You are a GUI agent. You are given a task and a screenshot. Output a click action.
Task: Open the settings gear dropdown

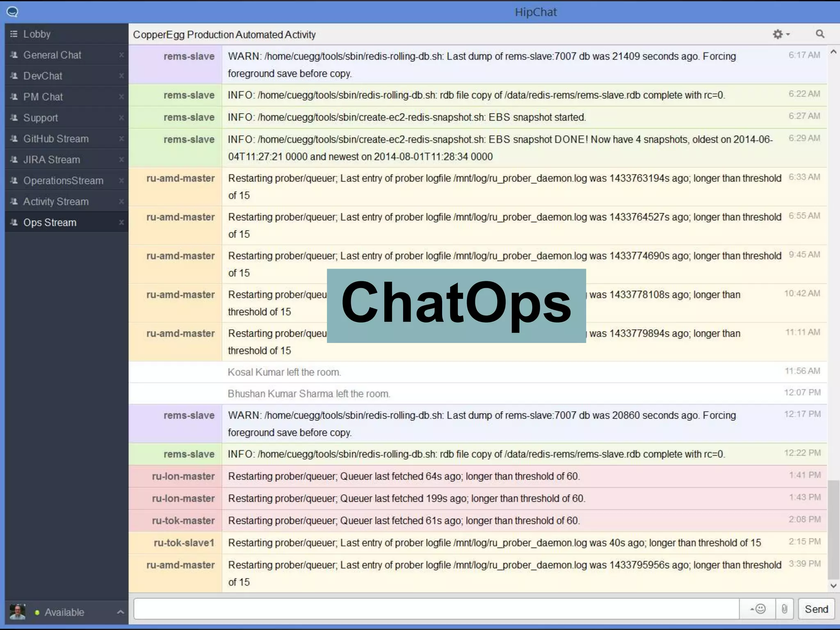click(781, 34)
